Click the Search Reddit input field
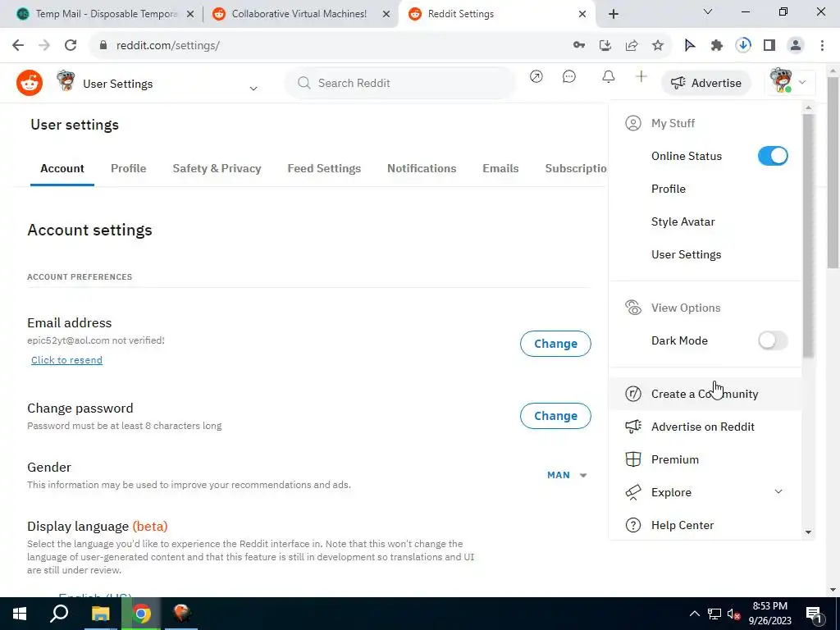This screenshot has height=630, width=840. [399, 83]
